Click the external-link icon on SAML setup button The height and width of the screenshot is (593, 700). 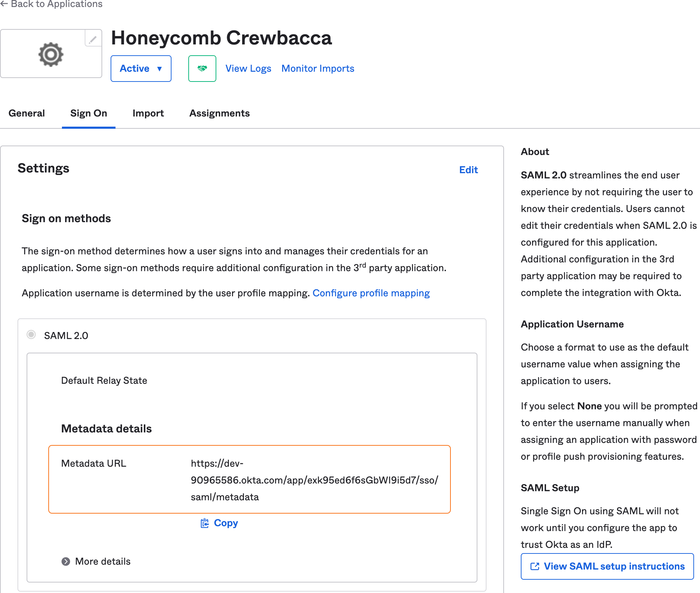535,566
